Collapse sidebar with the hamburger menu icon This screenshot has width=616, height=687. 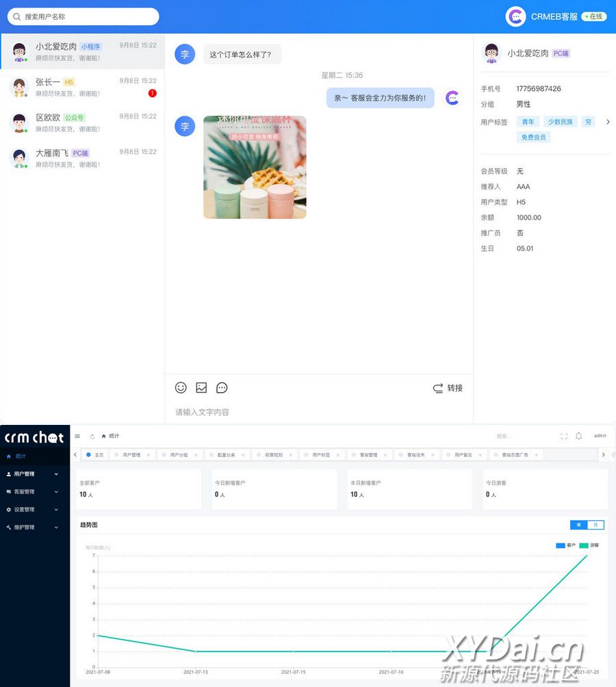tap(77, 436)
